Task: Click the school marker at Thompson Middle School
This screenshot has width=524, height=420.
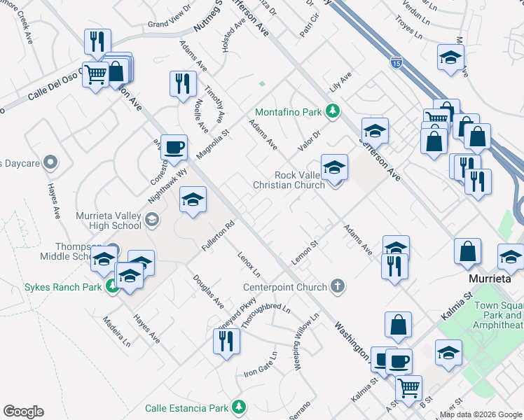Action: pos(104,259)
